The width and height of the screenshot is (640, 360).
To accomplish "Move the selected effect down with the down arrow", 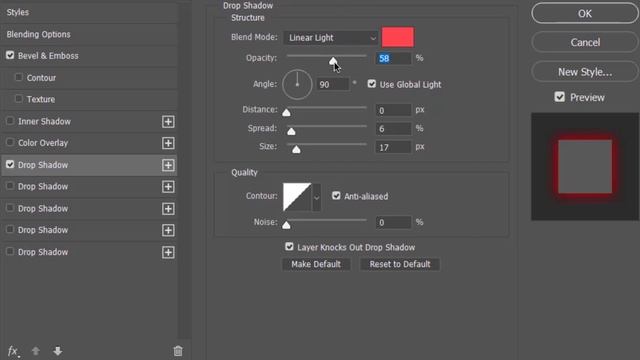I will click(x=58, y=351).
